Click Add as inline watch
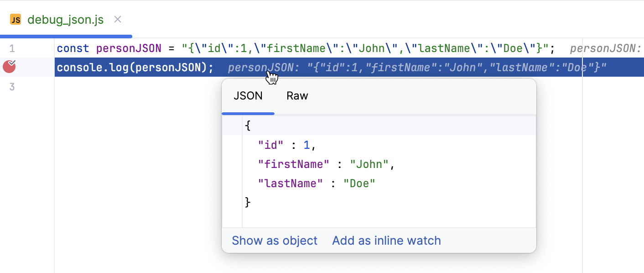Screen dimensions: 644x273 pos(386,241)
